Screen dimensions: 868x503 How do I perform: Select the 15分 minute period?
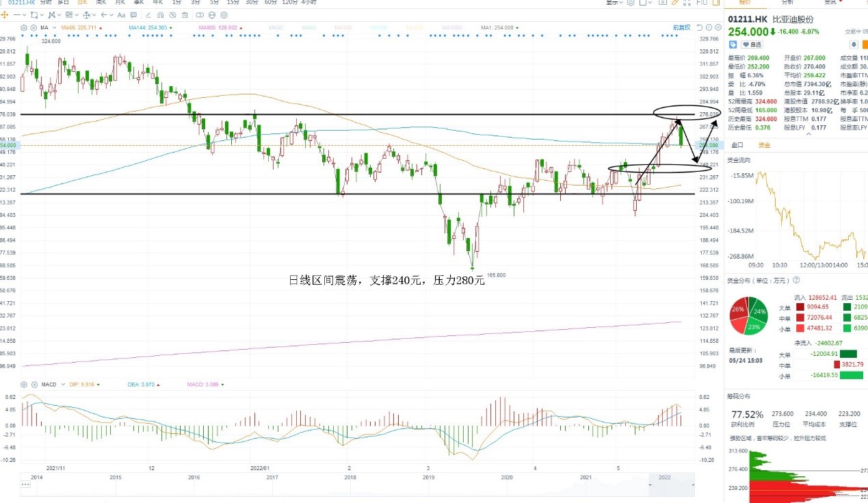pyautogui.click(x=233, y=3)
